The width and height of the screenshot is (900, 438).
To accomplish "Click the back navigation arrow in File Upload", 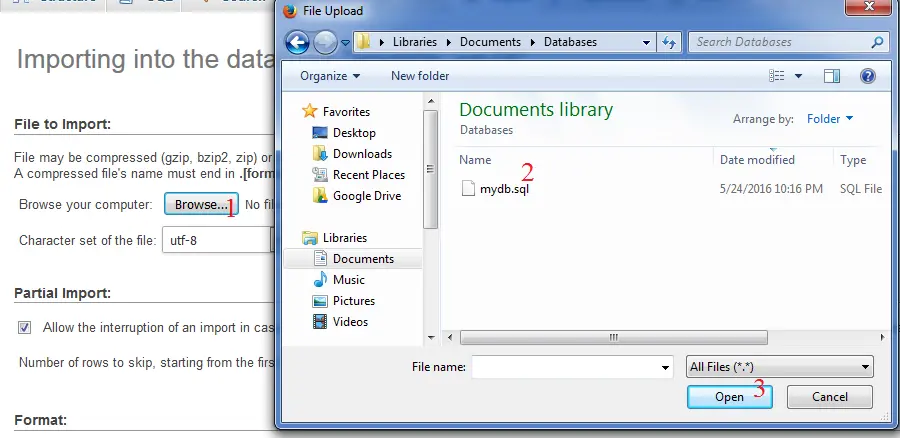I will (298, 42).
